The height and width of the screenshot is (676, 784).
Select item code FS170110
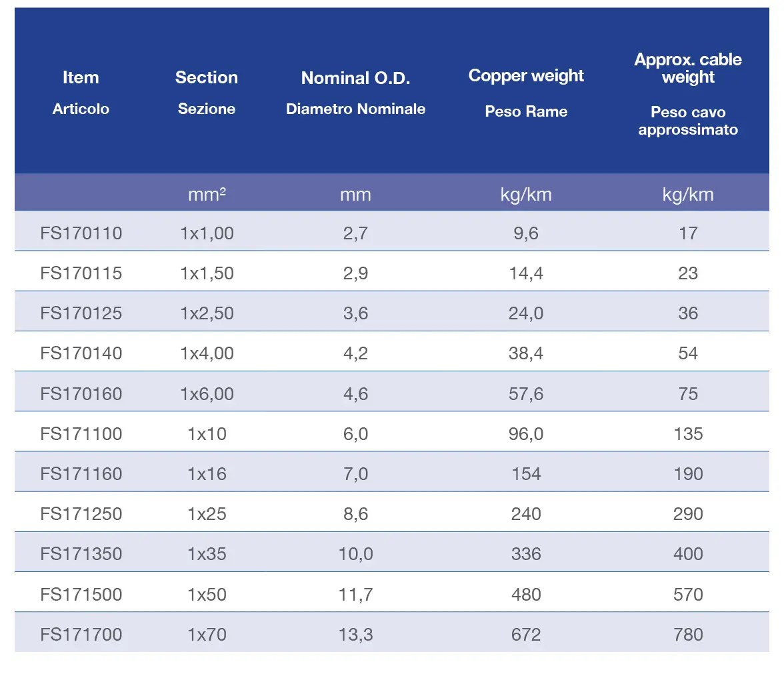[81, 233]
